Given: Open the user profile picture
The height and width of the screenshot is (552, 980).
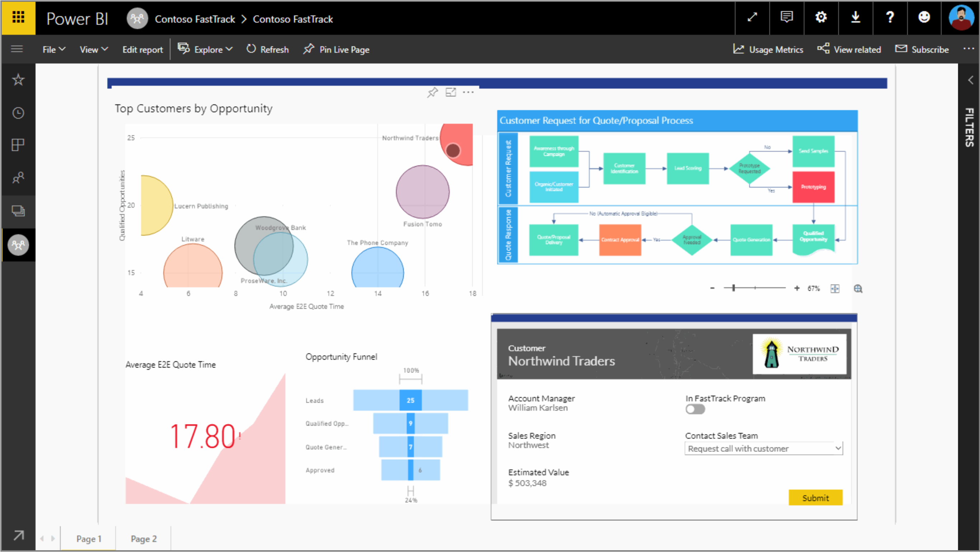Looking at the screenshot, I should click(961, 18).
